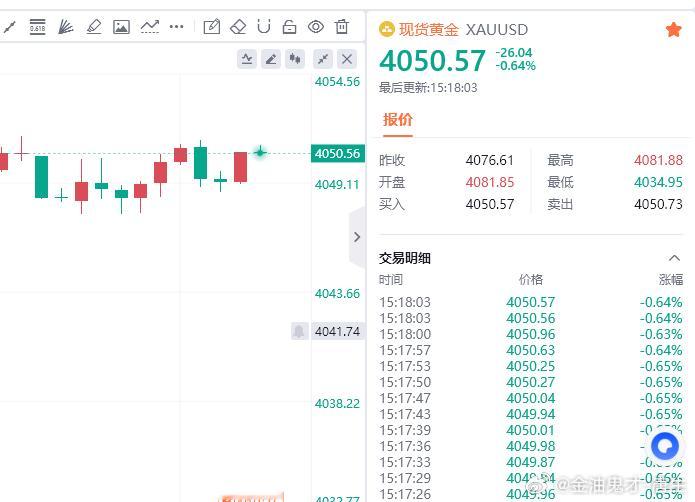Select the trend projection line tool
This screenshot has height=502, width=695.
pos(150,27)
